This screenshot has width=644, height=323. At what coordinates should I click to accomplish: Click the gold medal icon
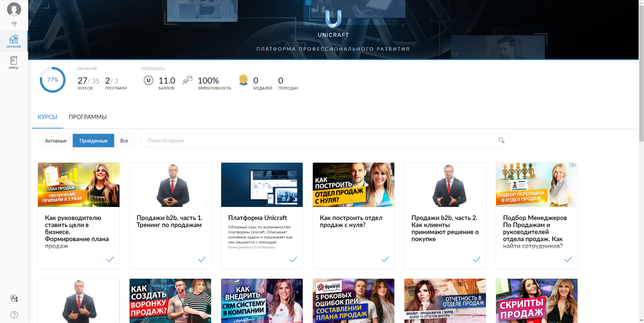pos(243,80)
